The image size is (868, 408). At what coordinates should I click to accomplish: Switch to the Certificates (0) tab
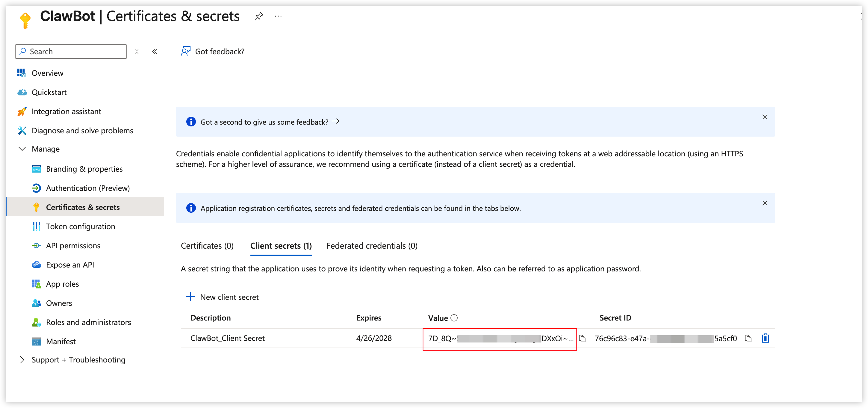pos(207,246)
